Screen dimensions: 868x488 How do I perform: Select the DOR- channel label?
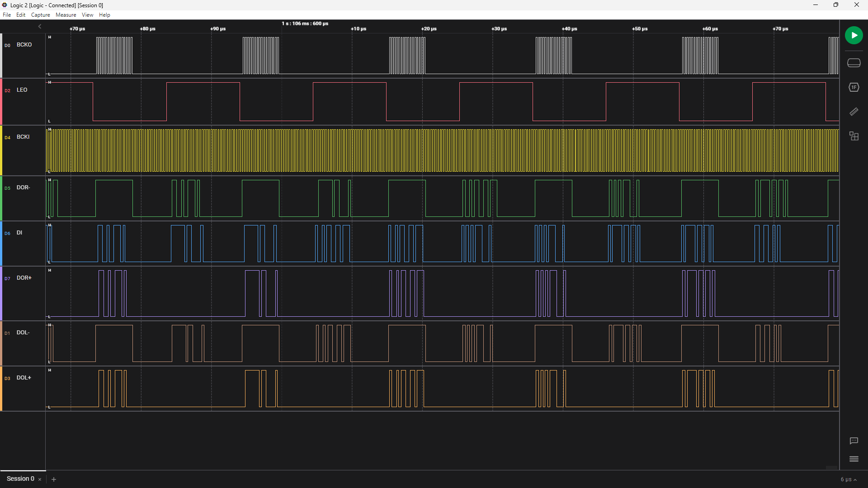point(23,188)
